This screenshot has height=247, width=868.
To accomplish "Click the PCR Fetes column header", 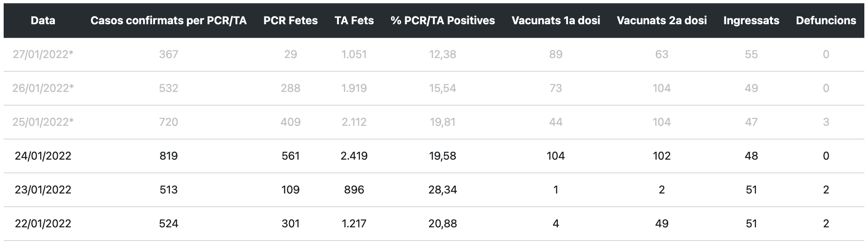I will pyautogui.click(x=290, y=21).
